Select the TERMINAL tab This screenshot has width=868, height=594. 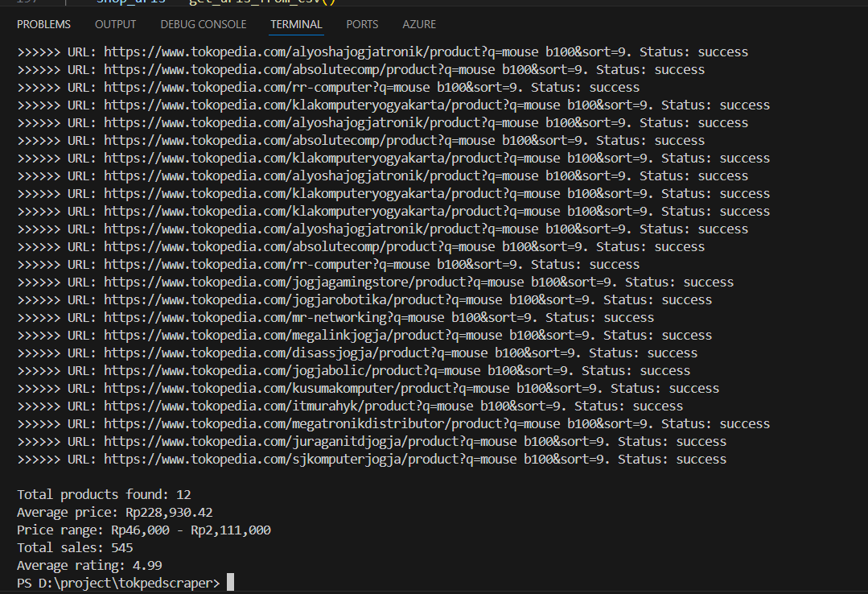coord(296,24)
